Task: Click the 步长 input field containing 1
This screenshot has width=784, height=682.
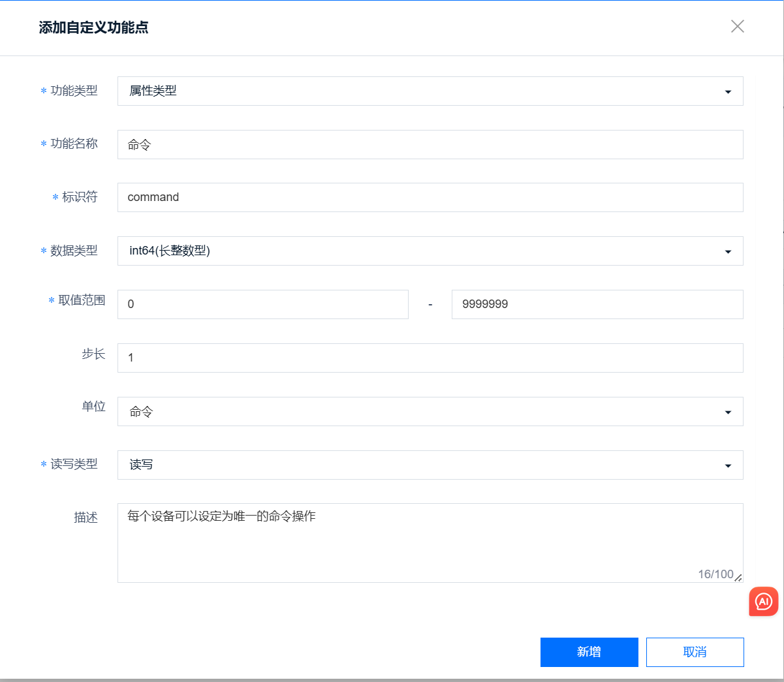Action: point(430,358)
